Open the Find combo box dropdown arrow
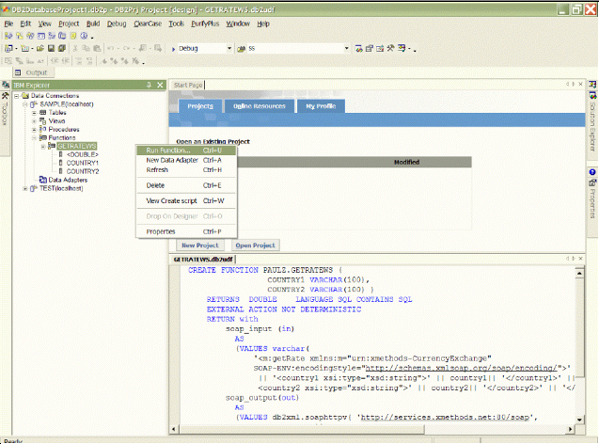Viewport: 599px width, 444px height. point(346,49)
